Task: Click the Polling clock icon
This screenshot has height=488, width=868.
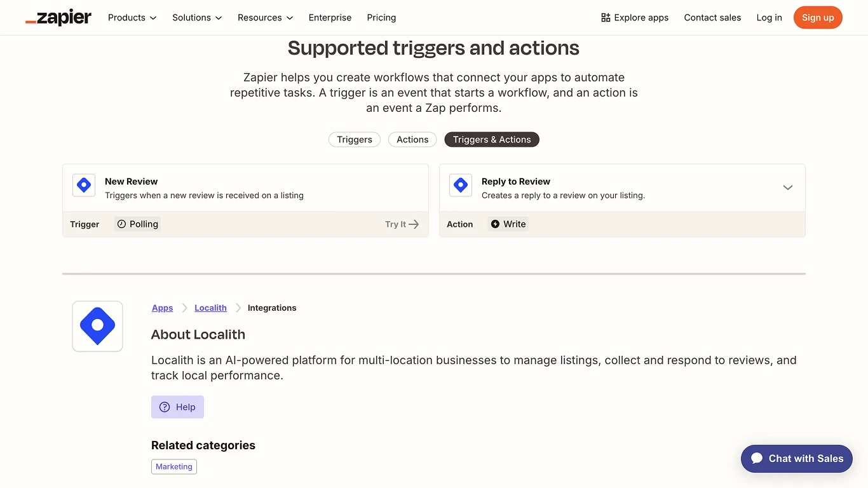Action: (x=122, y=224)
